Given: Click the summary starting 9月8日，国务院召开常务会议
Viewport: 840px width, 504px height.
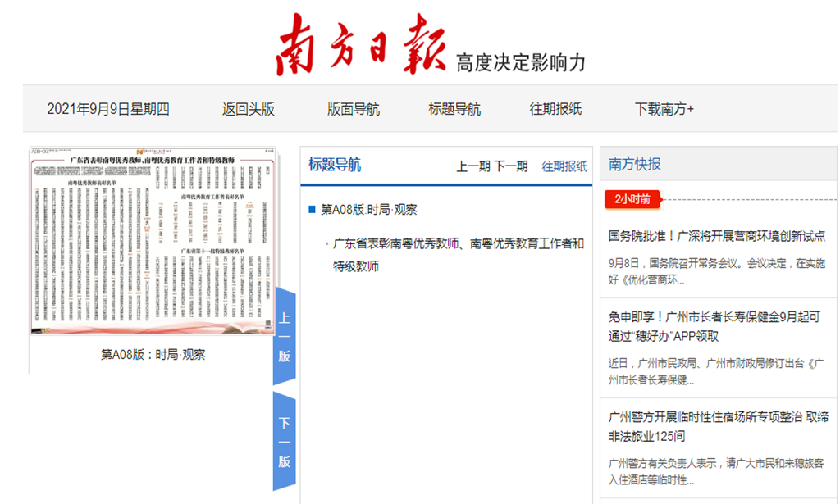Looking at the screenshot, I should click(717, 271).
